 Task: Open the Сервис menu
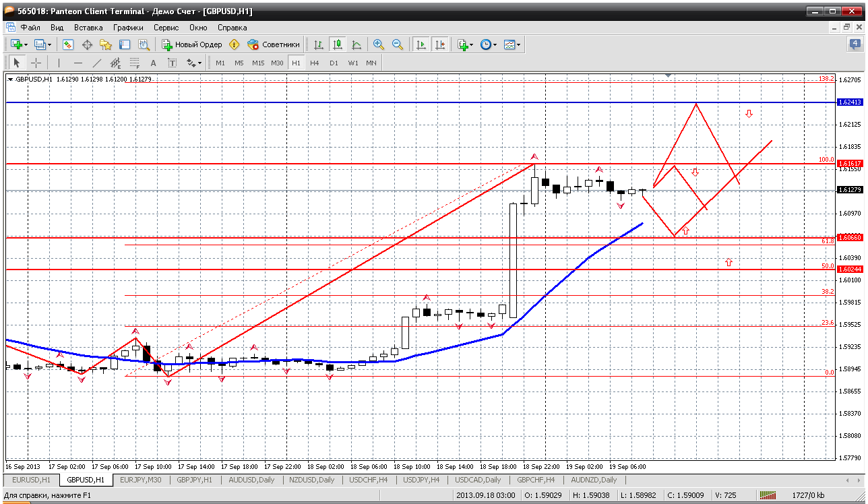(x=166, y=28)
